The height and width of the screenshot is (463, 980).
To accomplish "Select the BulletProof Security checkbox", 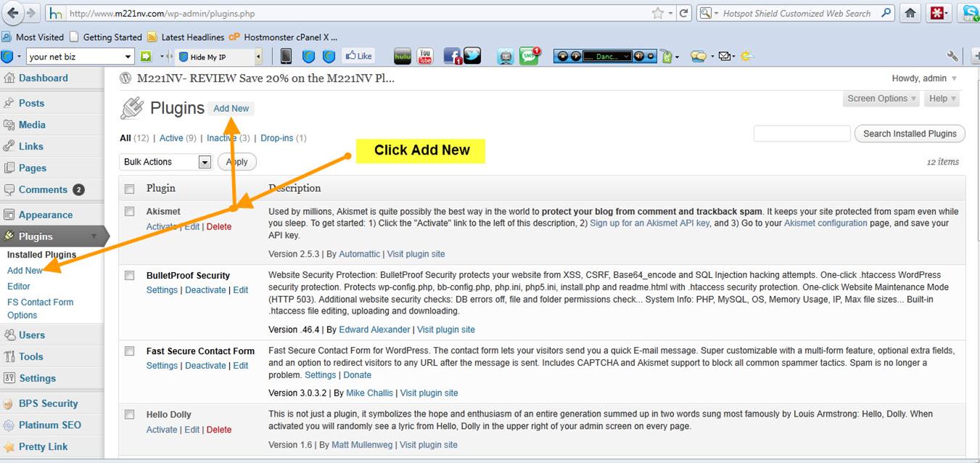I will [130, 275].
